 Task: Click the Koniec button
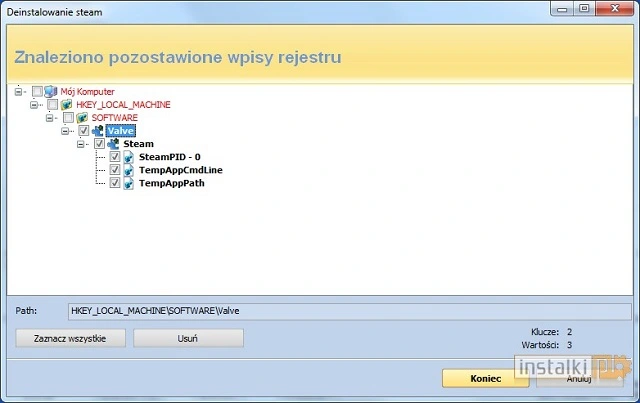485,379
